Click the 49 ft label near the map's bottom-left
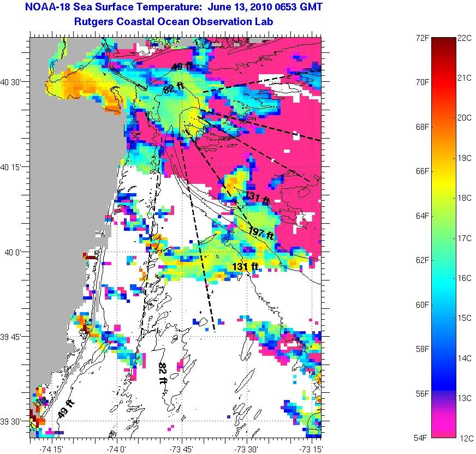This screenshot has height=454, width=476. coord(66,409)
